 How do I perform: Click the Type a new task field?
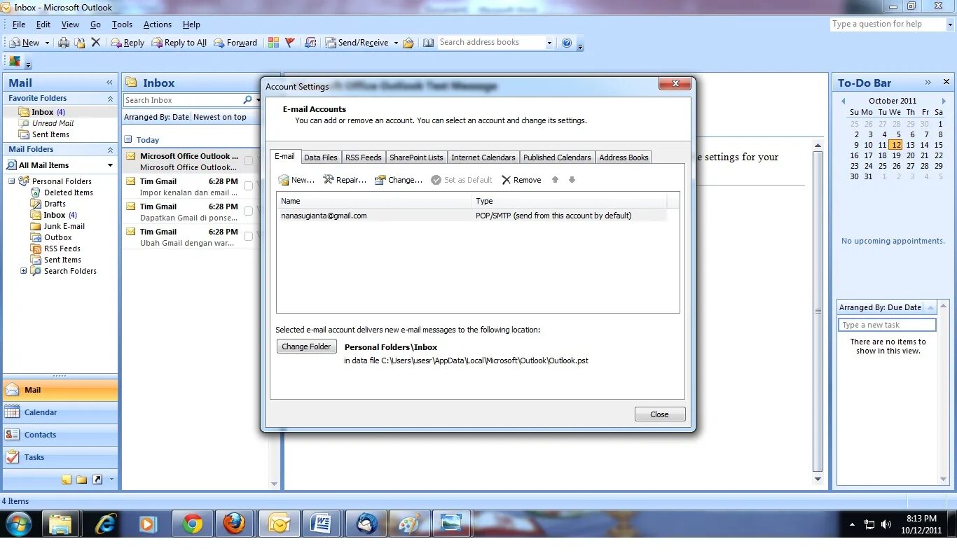click(x=887, y=325)
